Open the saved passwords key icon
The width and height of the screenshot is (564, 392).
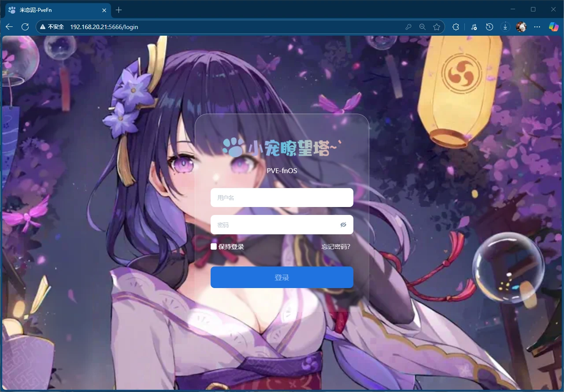coord(408,27)
